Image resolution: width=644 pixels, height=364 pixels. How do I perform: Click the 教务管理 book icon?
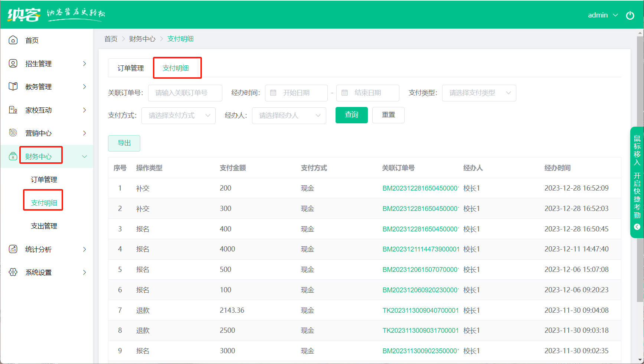tap(13, 87)
